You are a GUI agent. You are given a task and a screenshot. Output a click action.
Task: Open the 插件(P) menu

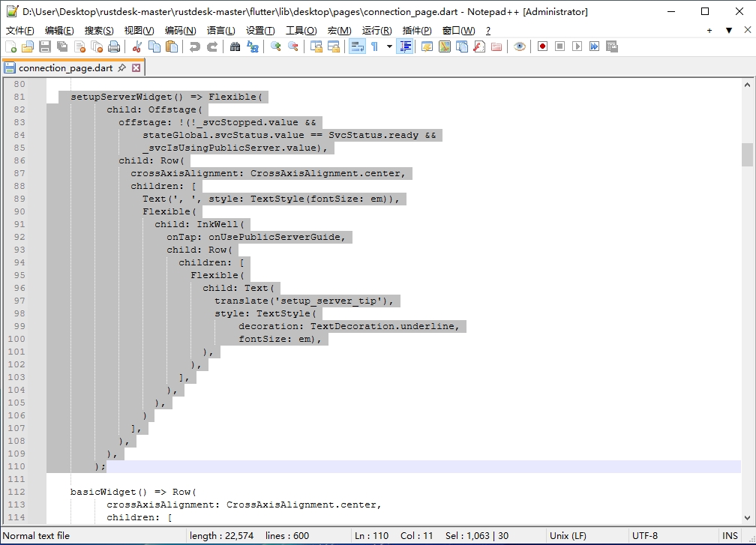click(417, 31)
